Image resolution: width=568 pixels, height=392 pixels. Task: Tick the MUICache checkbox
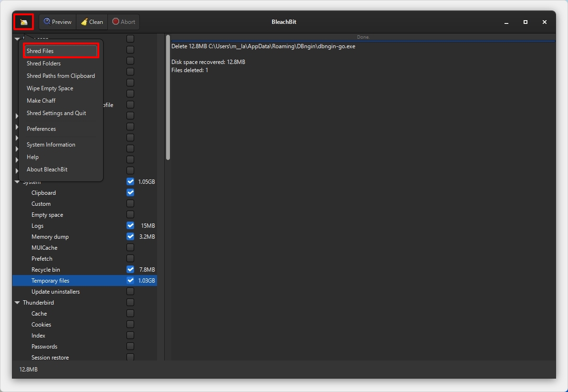coord(130,247)
